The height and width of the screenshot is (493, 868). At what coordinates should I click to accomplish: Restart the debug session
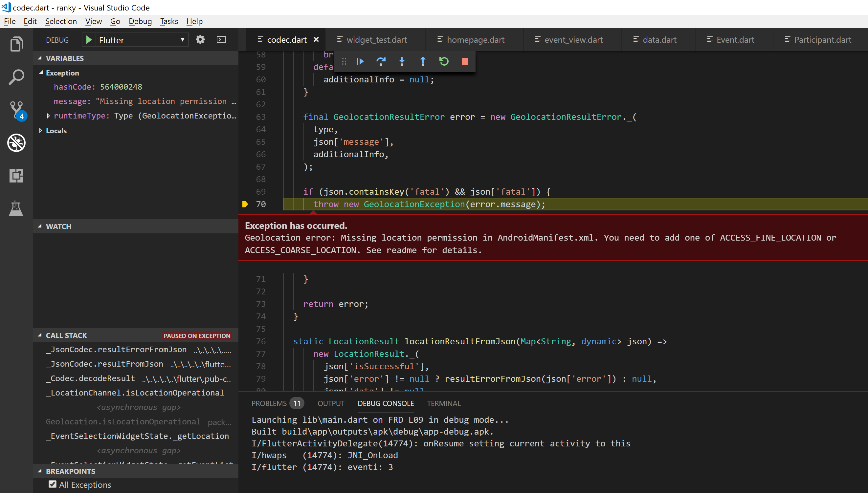[444, 61]
